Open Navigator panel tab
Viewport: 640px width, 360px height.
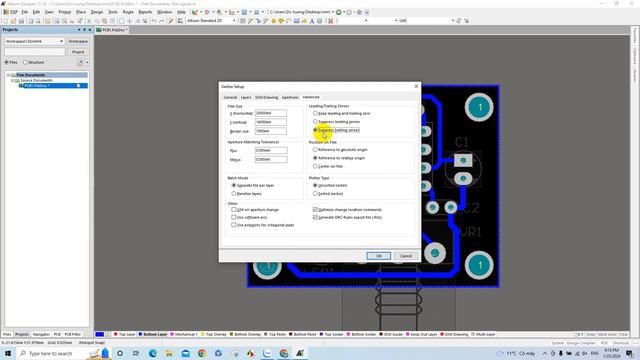[x=41, y=334]
